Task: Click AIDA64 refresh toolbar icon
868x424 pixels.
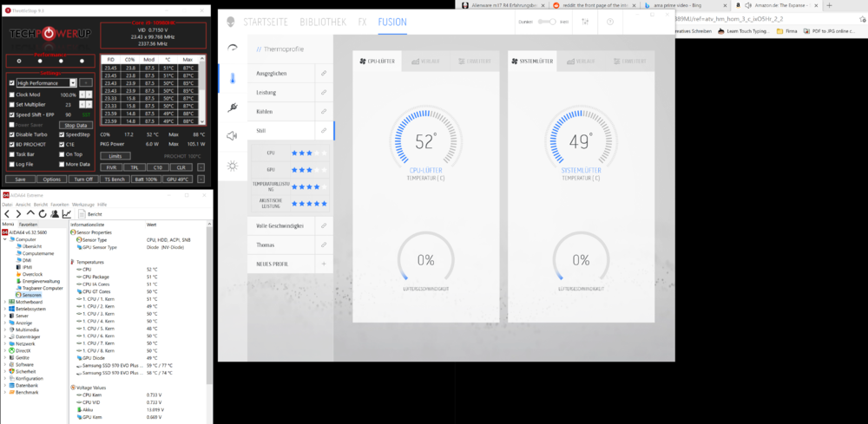Action: click(42, 213)
